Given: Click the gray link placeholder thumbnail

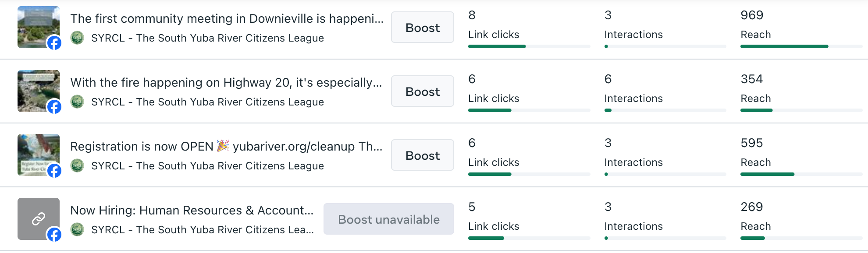Looking at the screenshot, I should point(35,215).
